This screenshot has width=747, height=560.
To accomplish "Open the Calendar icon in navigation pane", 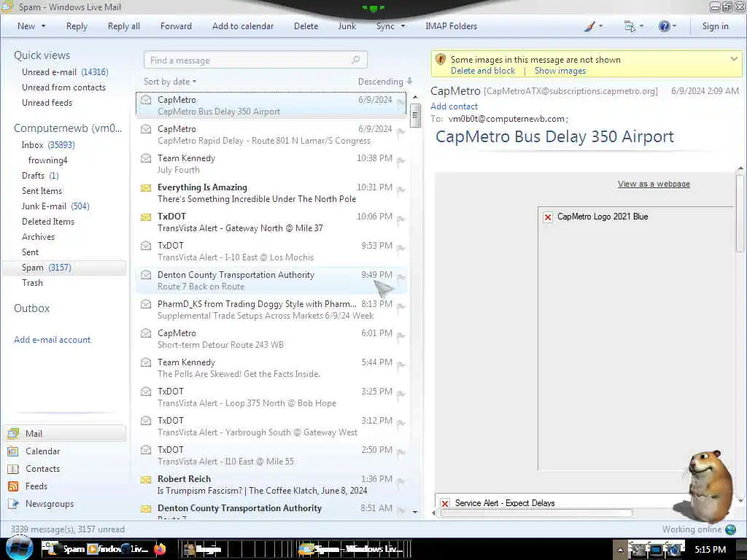I will pyautogui.click(x=13, y=451).
